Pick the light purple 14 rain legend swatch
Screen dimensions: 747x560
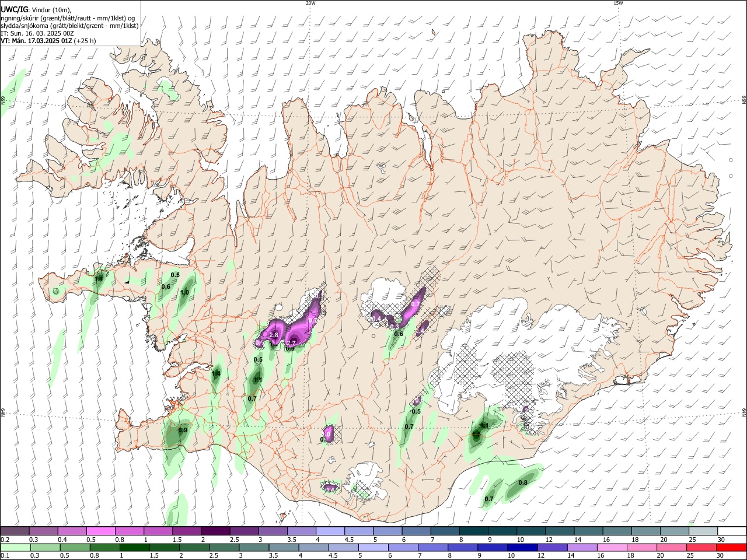click(582, 547)
